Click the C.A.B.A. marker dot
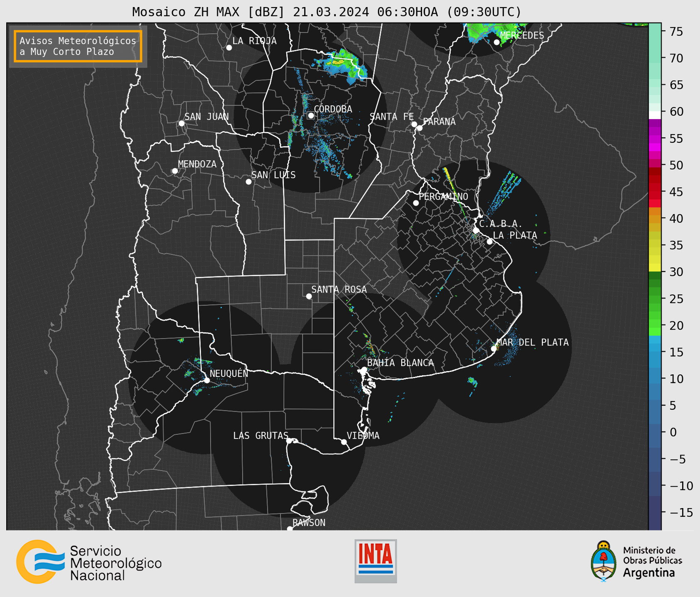The height and width of the screenshot is (597, 700). tap(476, 230)
